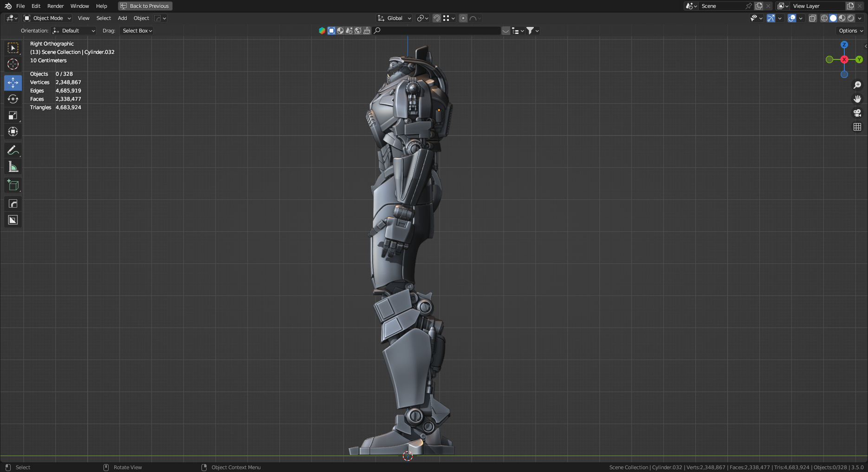Open the Orientation Default dropdown
Viewport: 868px width, 472px height.
click(x=73, y=31)
